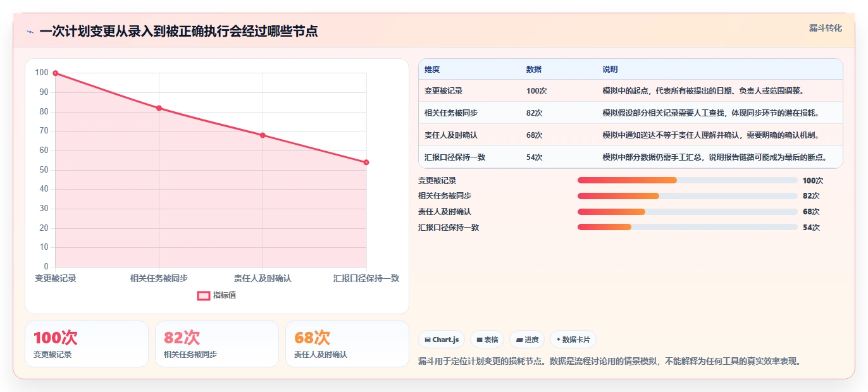Image resolution: width=868 pixels, height=392 pixels.
Task: Click the 责任人及时确认 x-axis label
Action: tap(263, 278)
